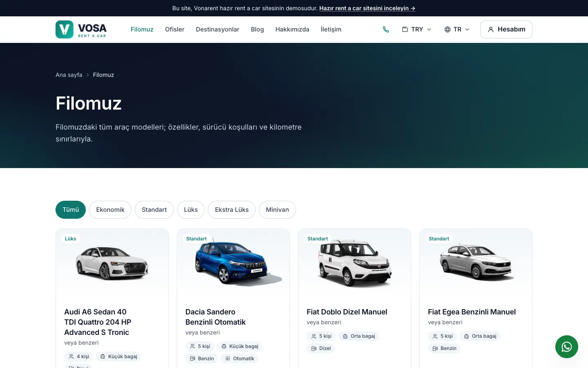This screenshot has height=368, width=588.
Task: Go to İletişim in the navigation
Action: pos(331,29)
